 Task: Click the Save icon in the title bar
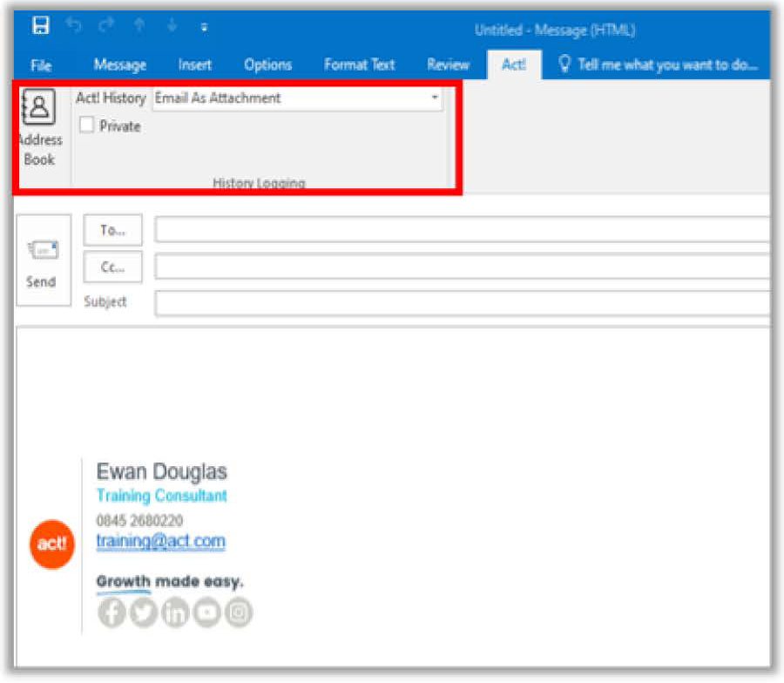[40, 24]
